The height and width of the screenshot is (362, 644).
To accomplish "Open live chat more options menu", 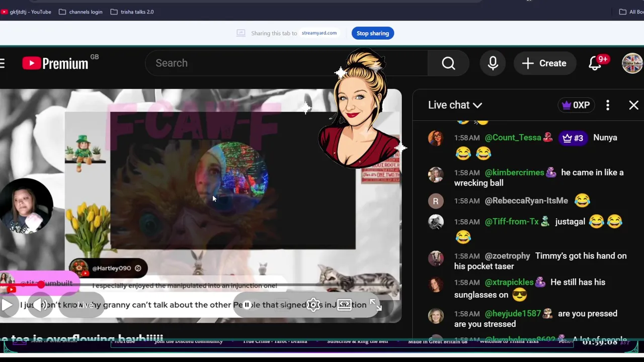I will (x=608, y=105).
